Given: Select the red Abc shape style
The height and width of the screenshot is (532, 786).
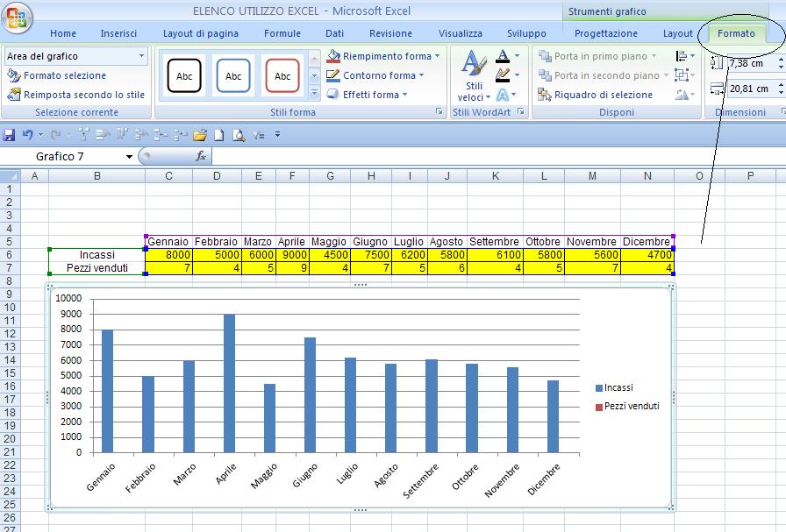Looking at the screenshot, I should pyautogui.click(x=282, y=74).
